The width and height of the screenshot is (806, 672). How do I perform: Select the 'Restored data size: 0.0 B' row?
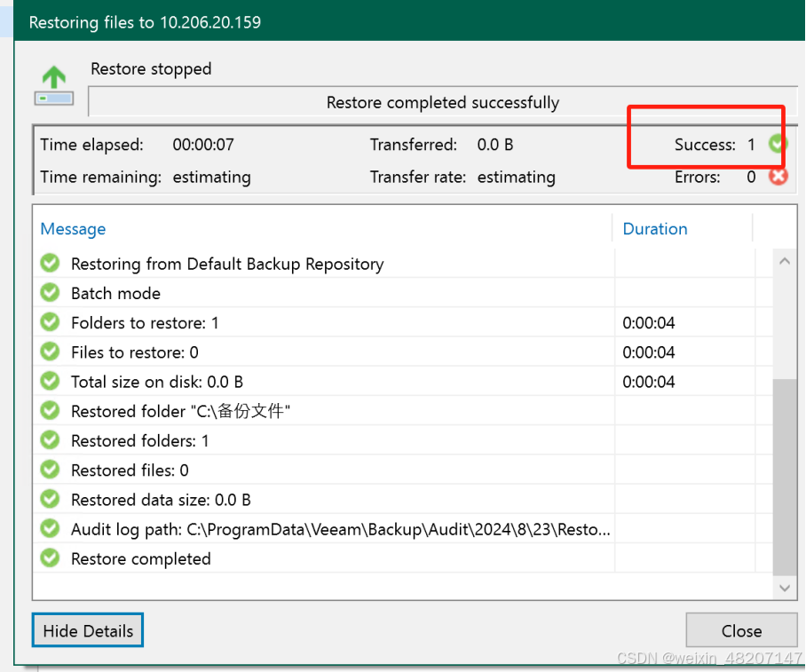[x=402, y=499]
